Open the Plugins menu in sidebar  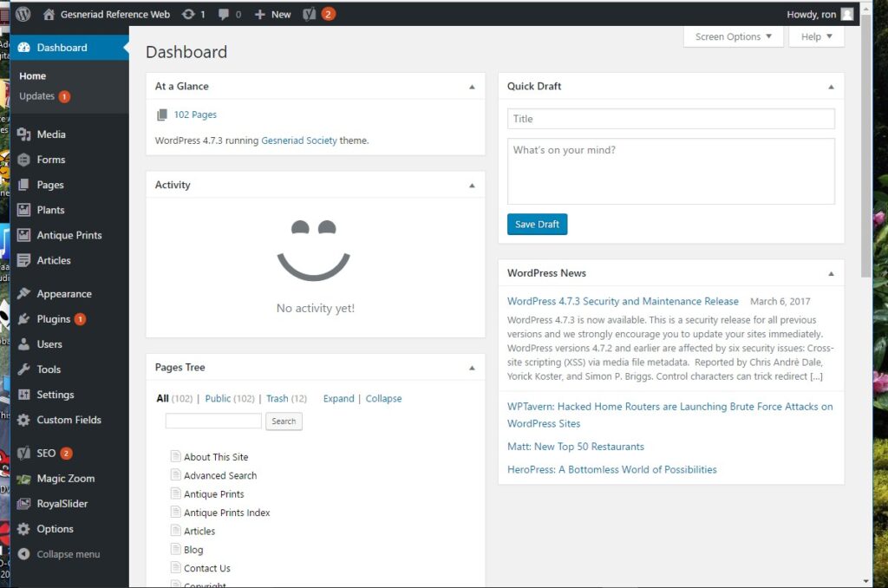pos(53,319)
